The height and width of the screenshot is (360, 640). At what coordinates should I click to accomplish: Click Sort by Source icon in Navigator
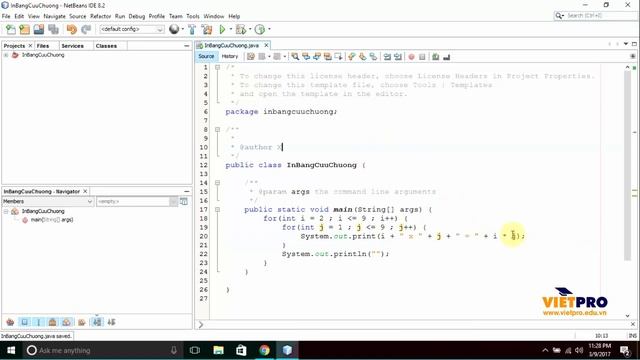111,322
